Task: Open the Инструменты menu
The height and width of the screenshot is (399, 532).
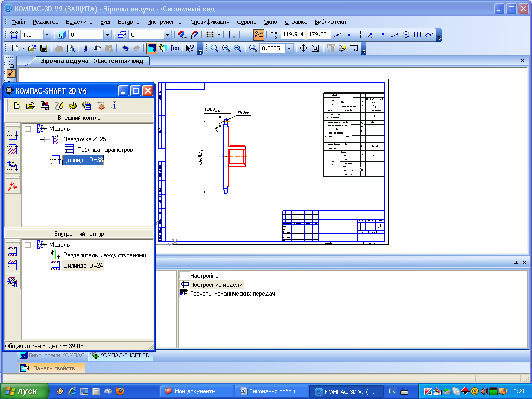Action: [x=165, y=22]
